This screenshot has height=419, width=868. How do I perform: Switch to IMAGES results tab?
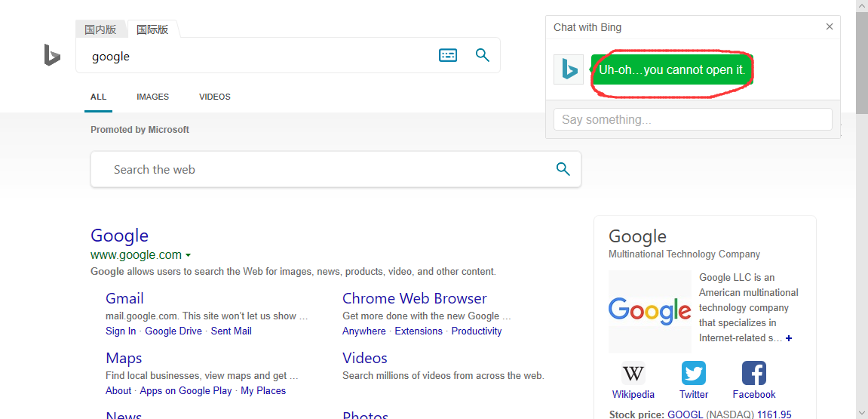(x=152, y=97)
